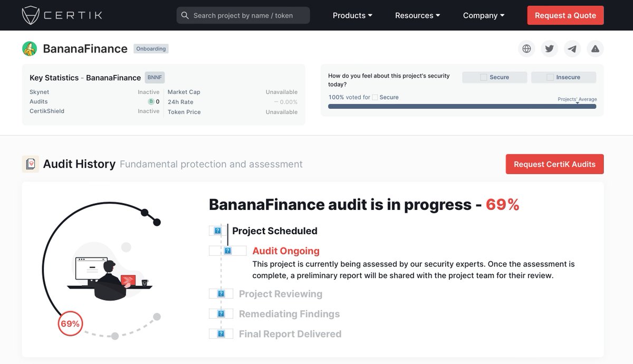Click the BananaFinance banana project logo
This screenshot has width=633, height=364.
click(30, 48)
